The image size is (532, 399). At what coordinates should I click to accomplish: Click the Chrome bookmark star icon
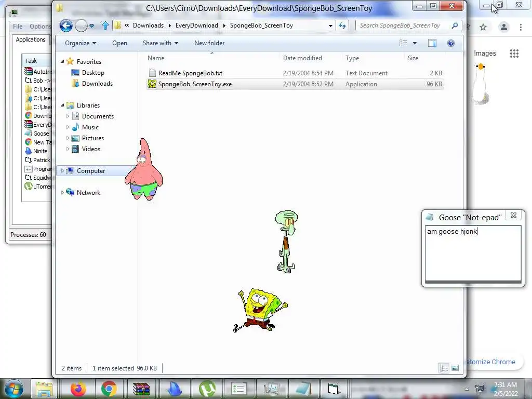click(483, 27)
